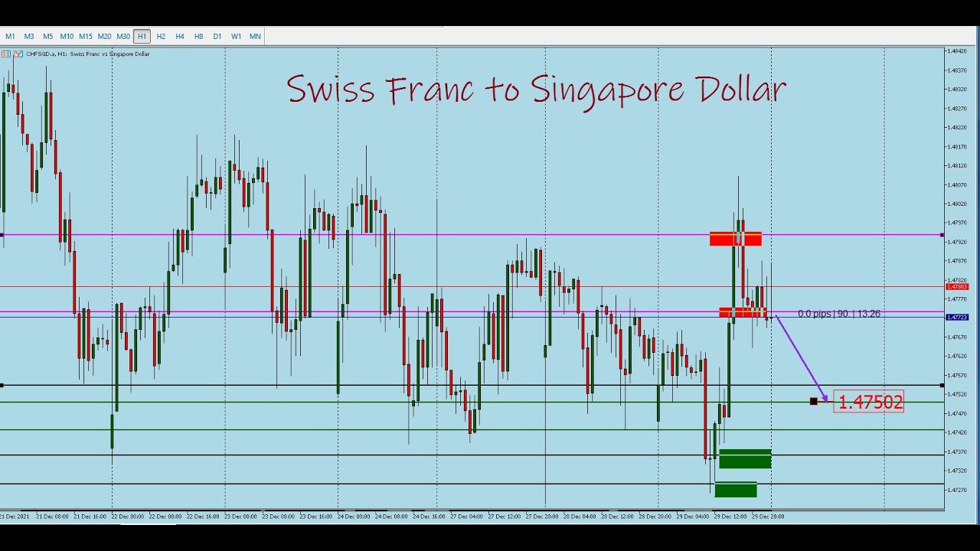Click the 'Swiss Franc to Singapore Dollar' title text
The image size is (980, 551).
click(537, 90)
